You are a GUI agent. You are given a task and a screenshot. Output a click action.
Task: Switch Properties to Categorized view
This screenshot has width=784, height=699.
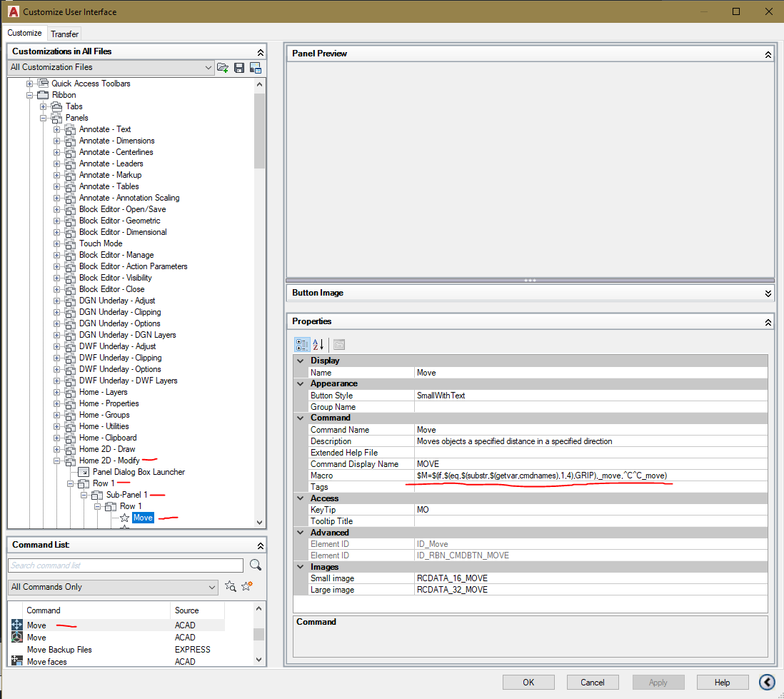click(x=301, y=344)
